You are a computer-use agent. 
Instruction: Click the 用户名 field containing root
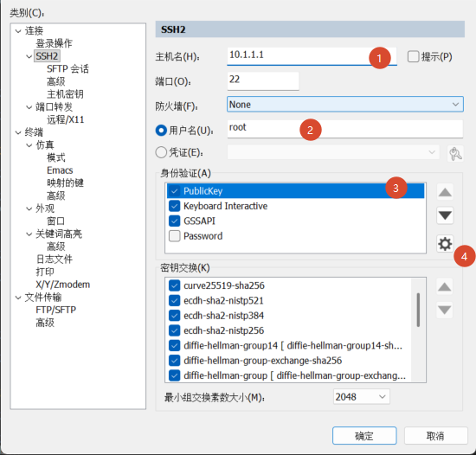pyautogui.click(x=345, y=129)
